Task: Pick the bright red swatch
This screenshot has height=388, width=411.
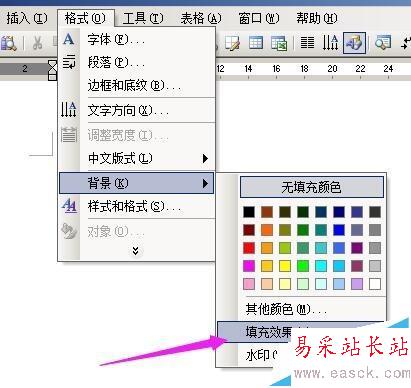Action: point(249,248)
